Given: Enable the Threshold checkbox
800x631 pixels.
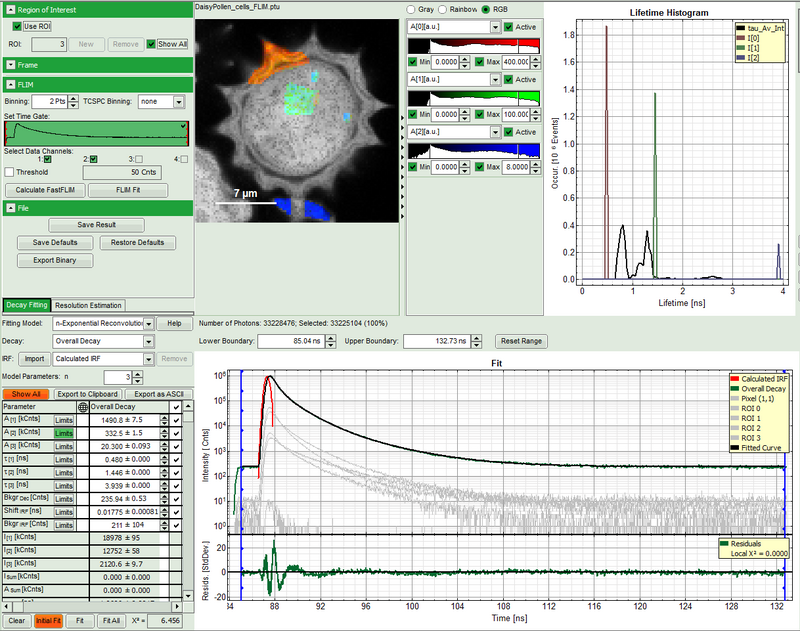Looking at the screenshot, I should (x=10, y=172).
